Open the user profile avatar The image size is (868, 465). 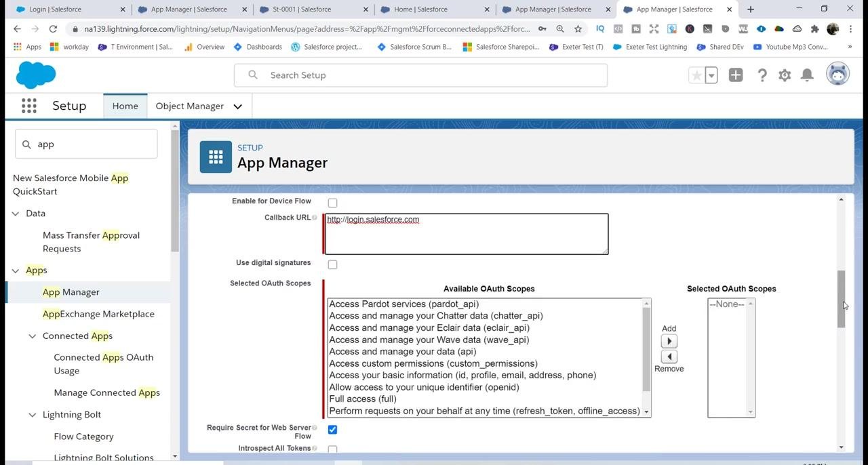point(838,74)
